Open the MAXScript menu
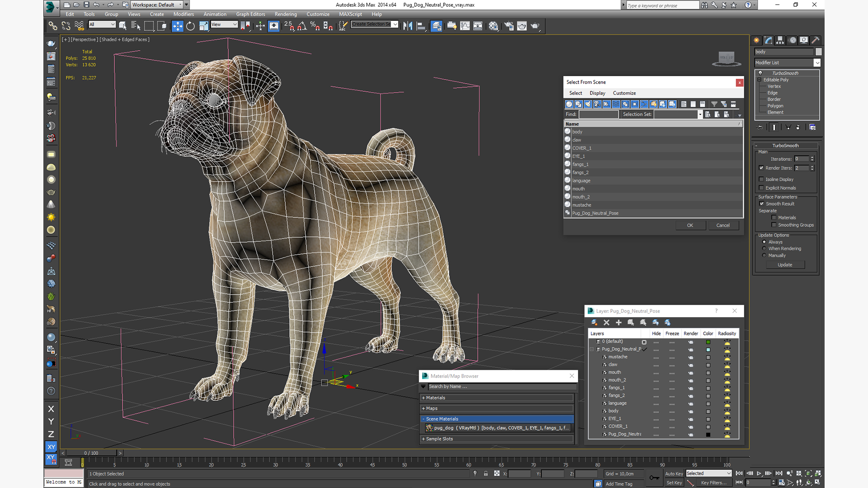The image size is (868, 488). click(350, 14)
